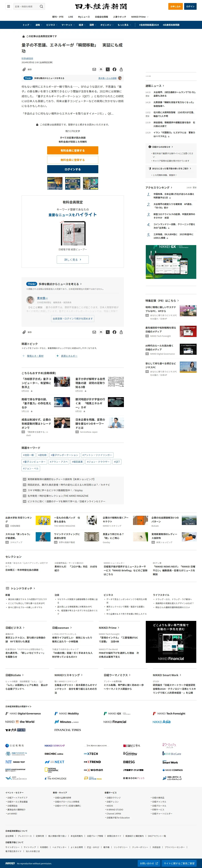Viewport: 202px width, 868px height.
Task: Open the #自民党総裁選2024 tag in nav bar
Action: click(x=149, y=25)
